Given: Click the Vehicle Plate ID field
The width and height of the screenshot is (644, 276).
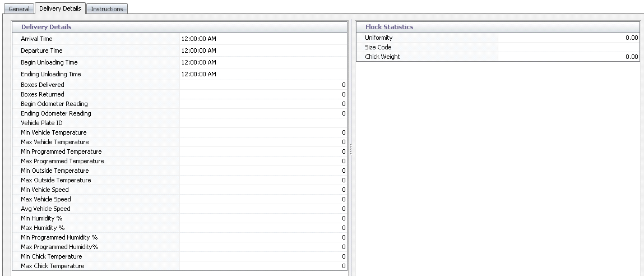Looking at the screenshot, I should click(x=263, y=123).
